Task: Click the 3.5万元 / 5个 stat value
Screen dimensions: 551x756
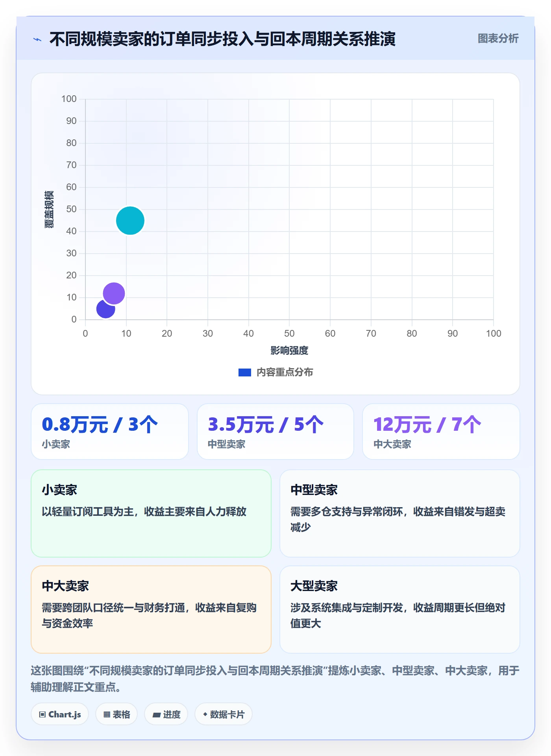Action: 266,424
